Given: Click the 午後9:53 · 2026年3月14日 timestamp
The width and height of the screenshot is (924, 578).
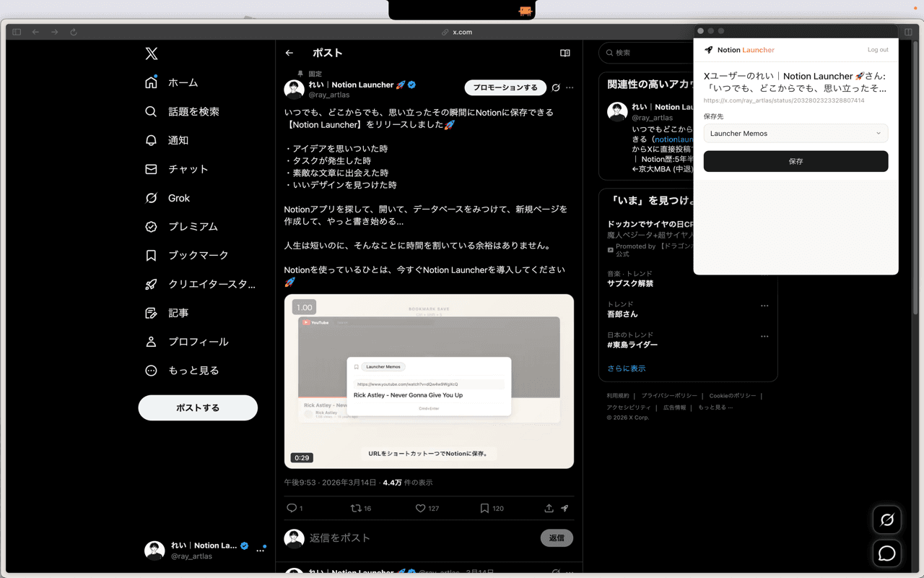Looking at the screenshot, I should [330, 482].
